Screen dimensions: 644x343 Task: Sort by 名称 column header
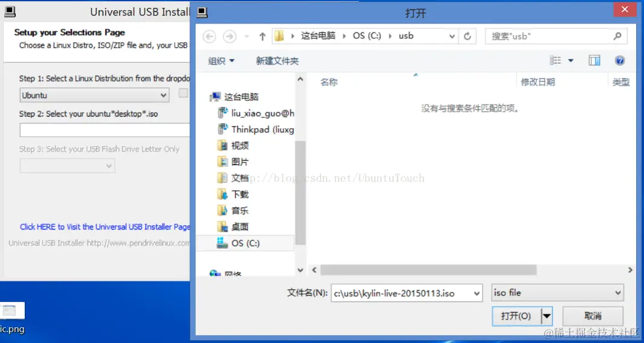(x=329, y=82)
